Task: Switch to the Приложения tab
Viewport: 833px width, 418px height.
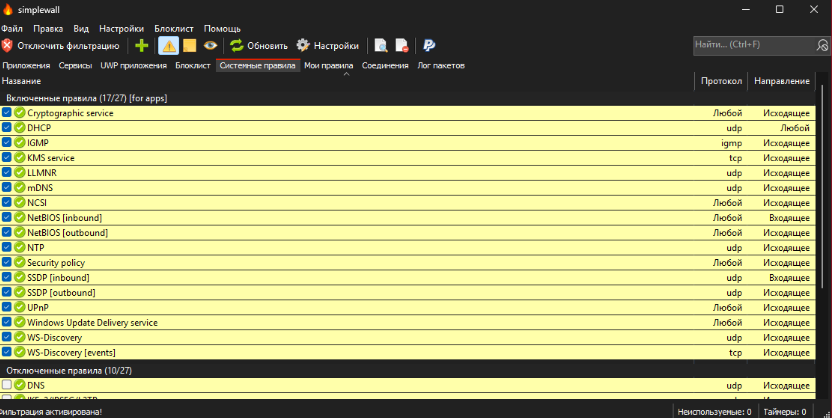Action: click(26, 65)
